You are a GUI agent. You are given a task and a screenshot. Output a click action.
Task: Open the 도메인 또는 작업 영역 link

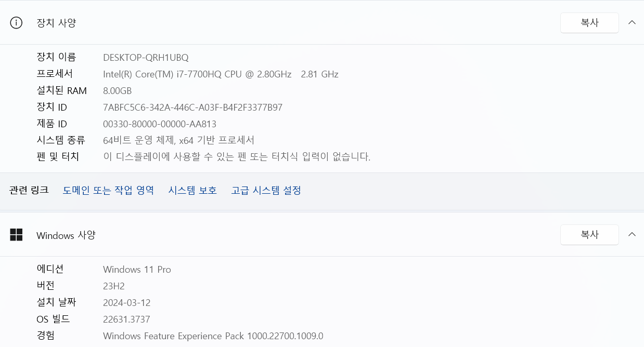pos(108,190)
